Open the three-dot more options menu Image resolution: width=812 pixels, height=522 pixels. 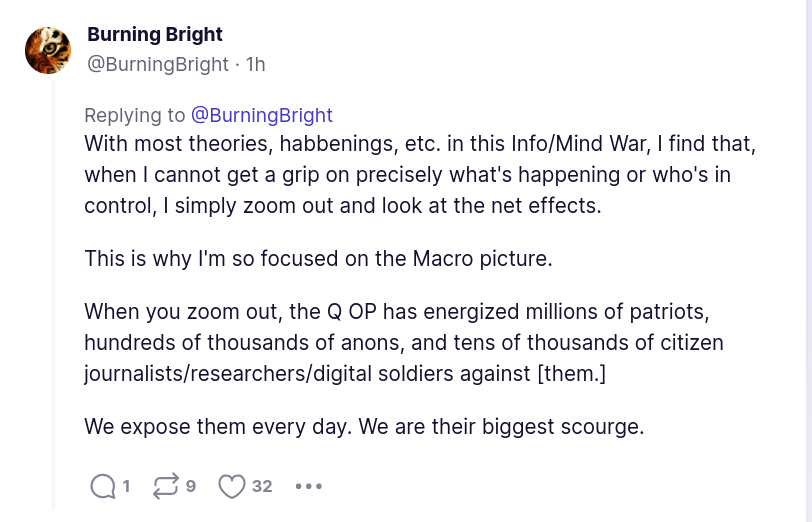click(309, 486)
